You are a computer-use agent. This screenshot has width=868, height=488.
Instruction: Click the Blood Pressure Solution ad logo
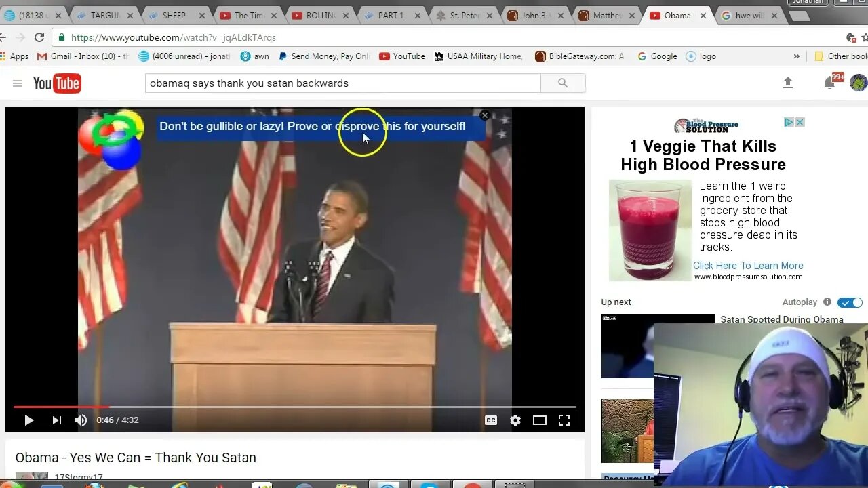tap(706, 125)
